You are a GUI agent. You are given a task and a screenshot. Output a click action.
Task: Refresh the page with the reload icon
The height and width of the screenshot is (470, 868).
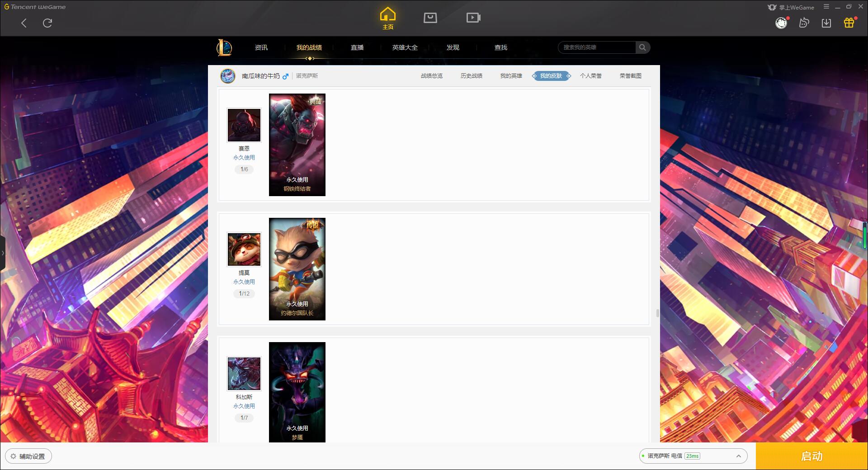[47, 23]
